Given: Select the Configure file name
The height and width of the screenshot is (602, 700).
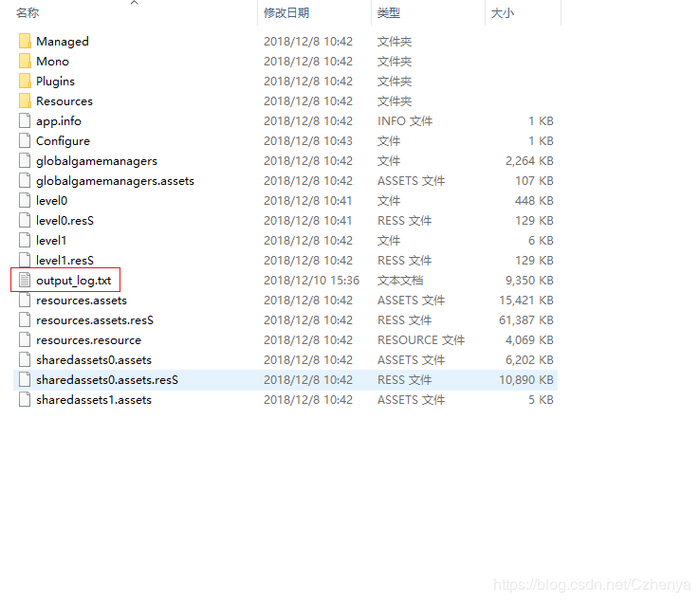Looking at the screenshot, I should (63, 141).
